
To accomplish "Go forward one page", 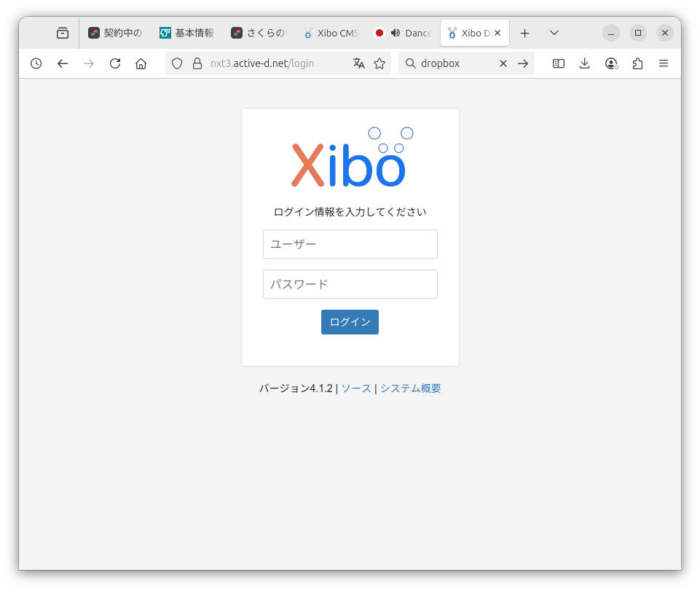I will coord(89,63).
